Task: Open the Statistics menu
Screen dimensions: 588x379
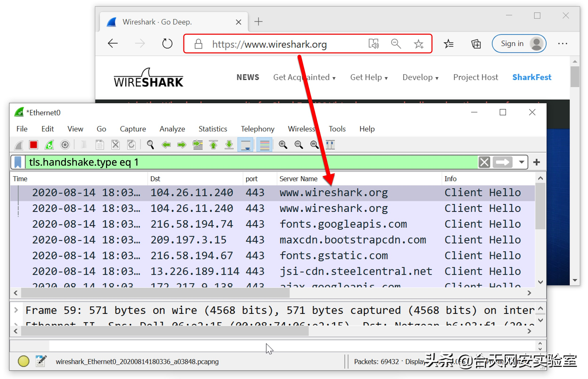Action: pos(213,129)
